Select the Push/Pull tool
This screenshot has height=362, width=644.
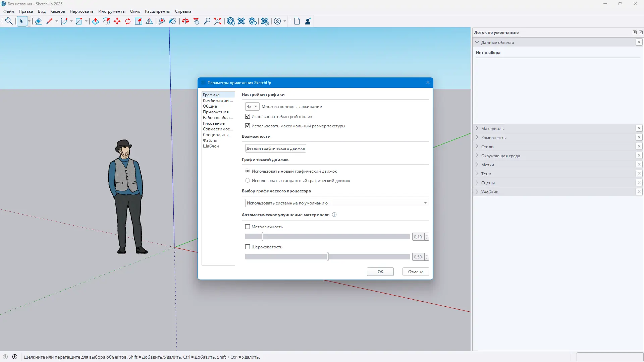pos(95,21)
